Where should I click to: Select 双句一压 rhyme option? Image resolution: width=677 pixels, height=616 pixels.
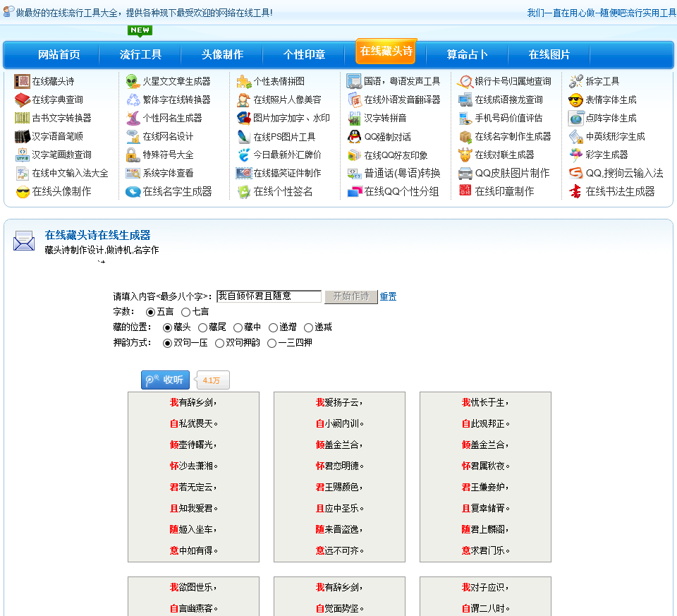click(168, 343)
